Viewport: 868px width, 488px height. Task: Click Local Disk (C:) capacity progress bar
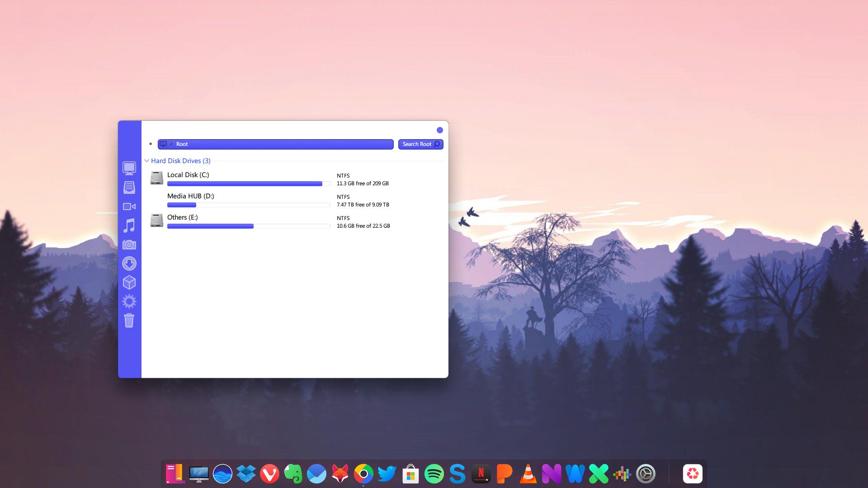(248, 183)
